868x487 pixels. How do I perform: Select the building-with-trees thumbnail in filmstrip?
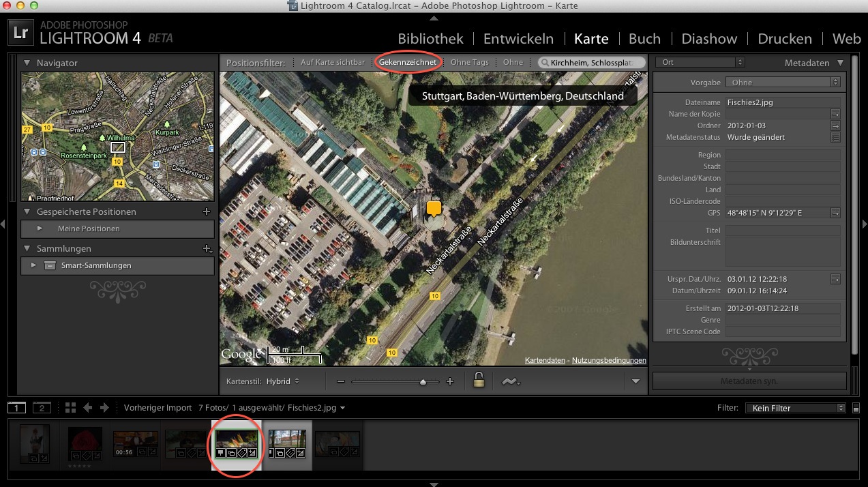coord(288,444)
